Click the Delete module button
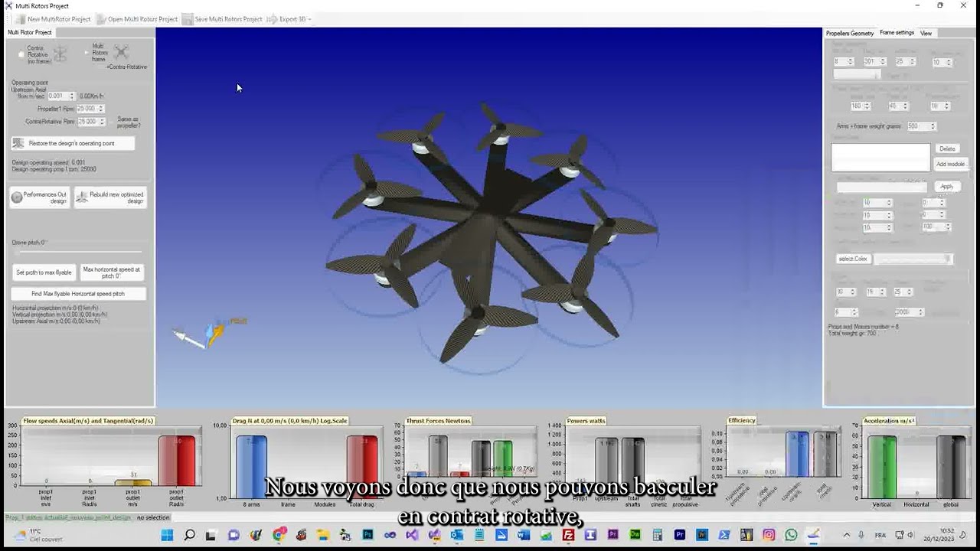 (947, 148)
